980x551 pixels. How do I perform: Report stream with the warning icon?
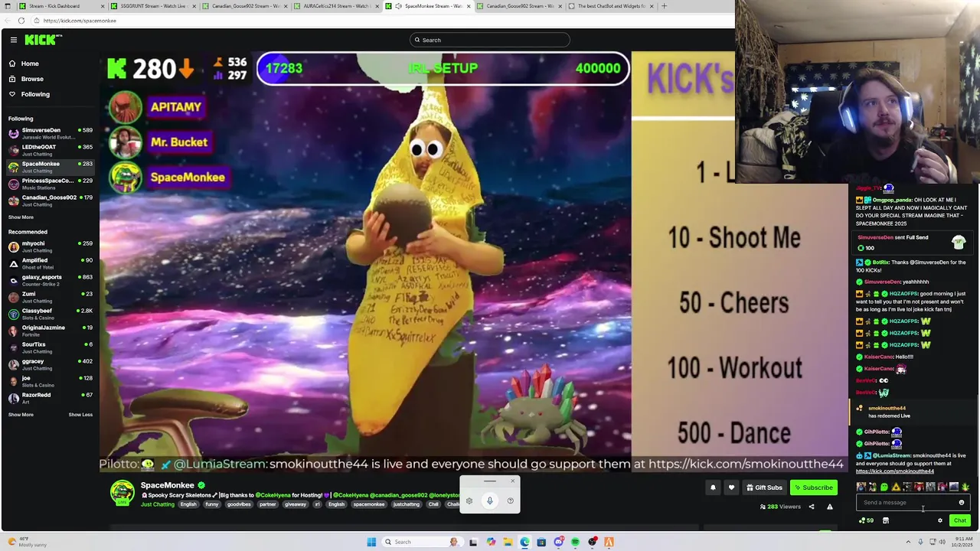[x=829, y=507]
